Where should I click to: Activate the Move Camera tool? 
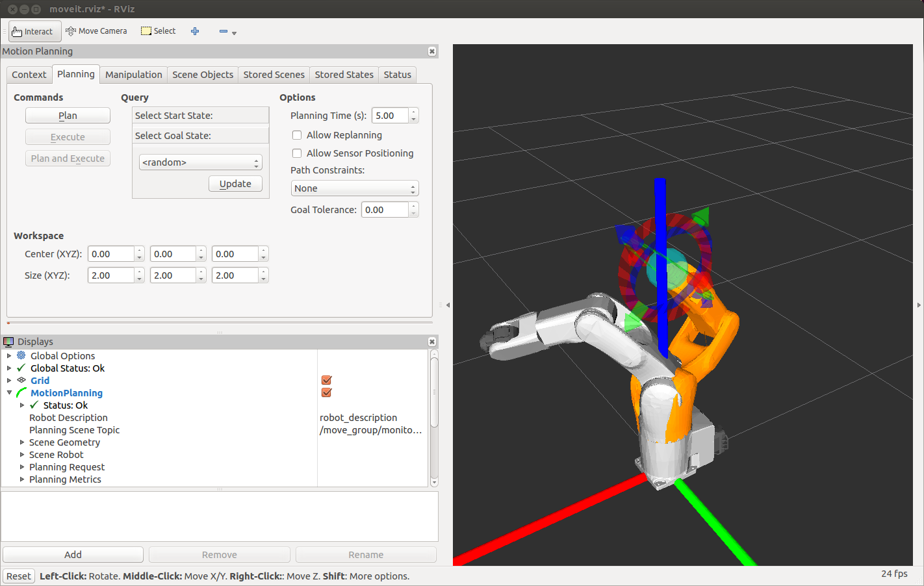(x=96, y=31)
